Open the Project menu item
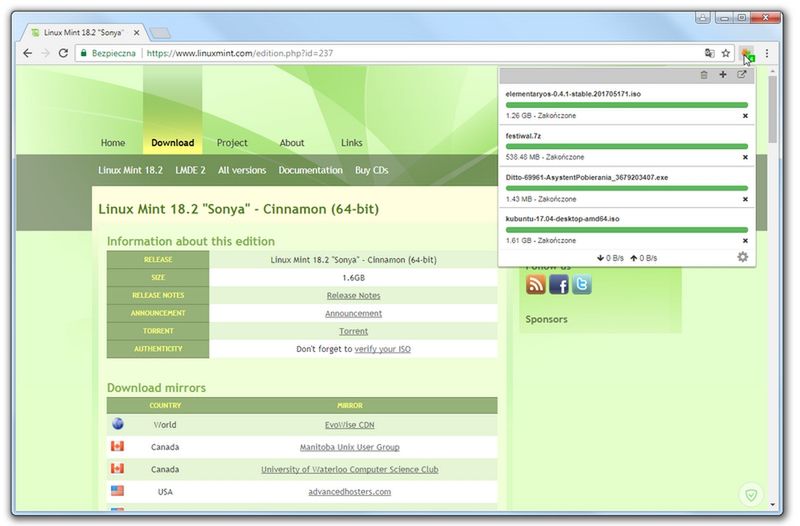This screenshot has height=526, width=800. point(232,143)
